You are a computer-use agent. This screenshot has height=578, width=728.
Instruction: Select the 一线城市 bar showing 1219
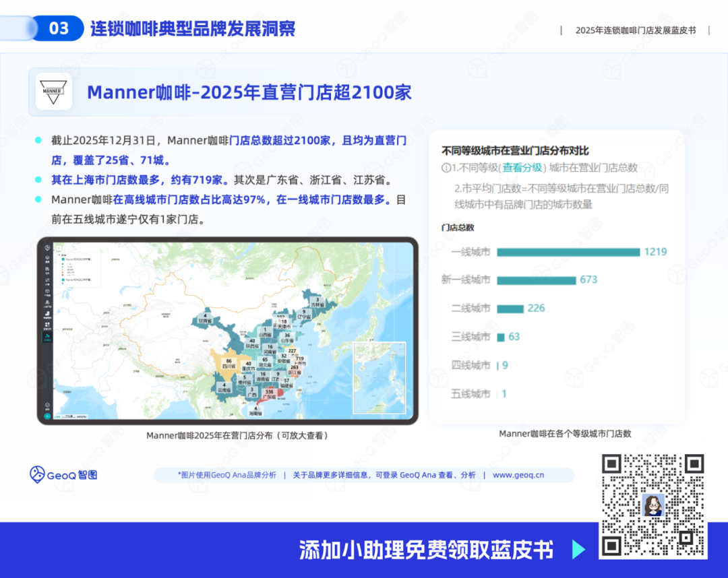tap(568, 252)
